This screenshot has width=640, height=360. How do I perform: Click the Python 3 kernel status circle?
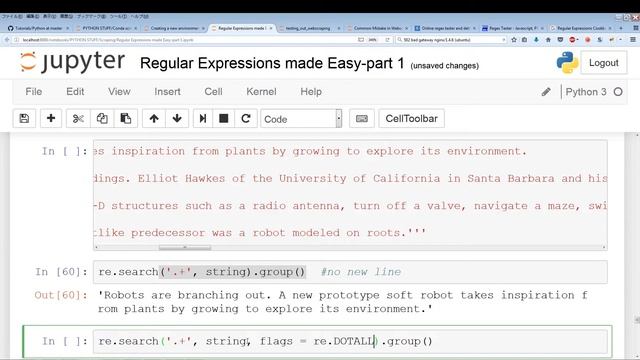(x=618, y=92)
